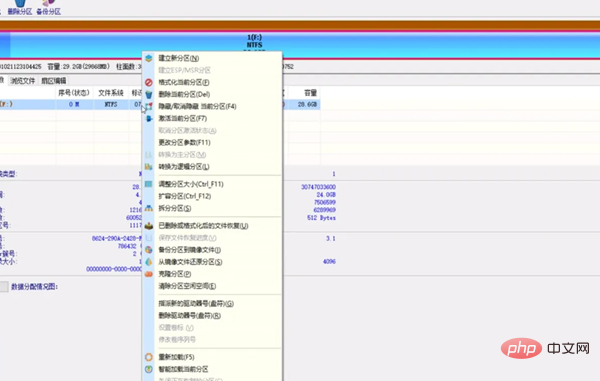Click greyed 取消分区激活状态(A) item
The width and height of the screenshot is (600, 381).
tap(188, 130)
